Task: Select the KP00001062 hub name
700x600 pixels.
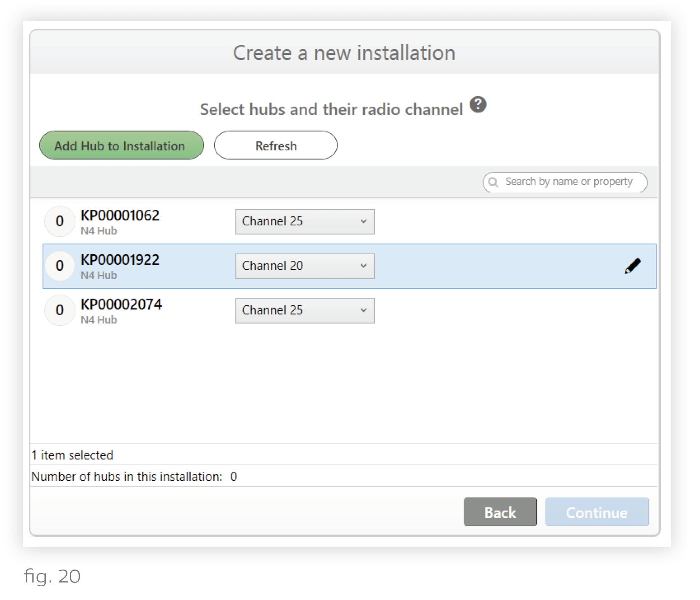Action: 120,215
